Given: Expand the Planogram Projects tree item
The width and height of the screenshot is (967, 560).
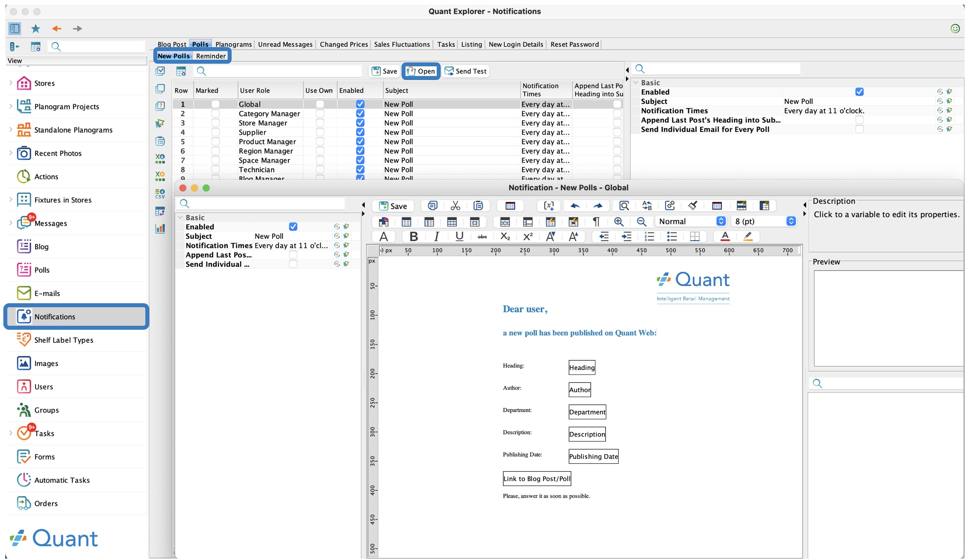Looking at the screenshot, I should point(11,106).
